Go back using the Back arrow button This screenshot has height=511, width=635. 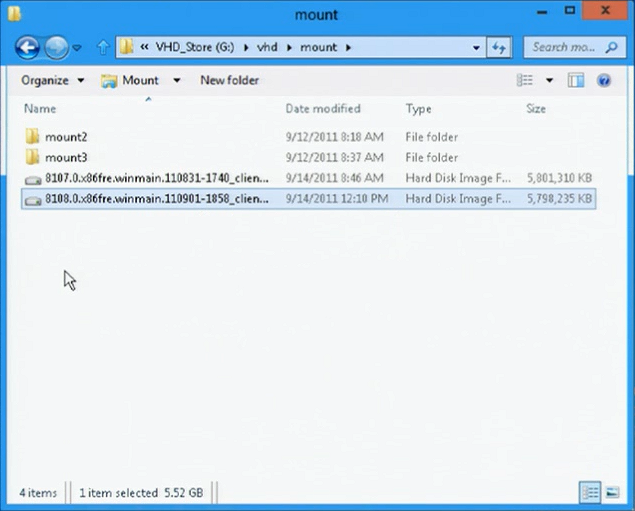27,48
